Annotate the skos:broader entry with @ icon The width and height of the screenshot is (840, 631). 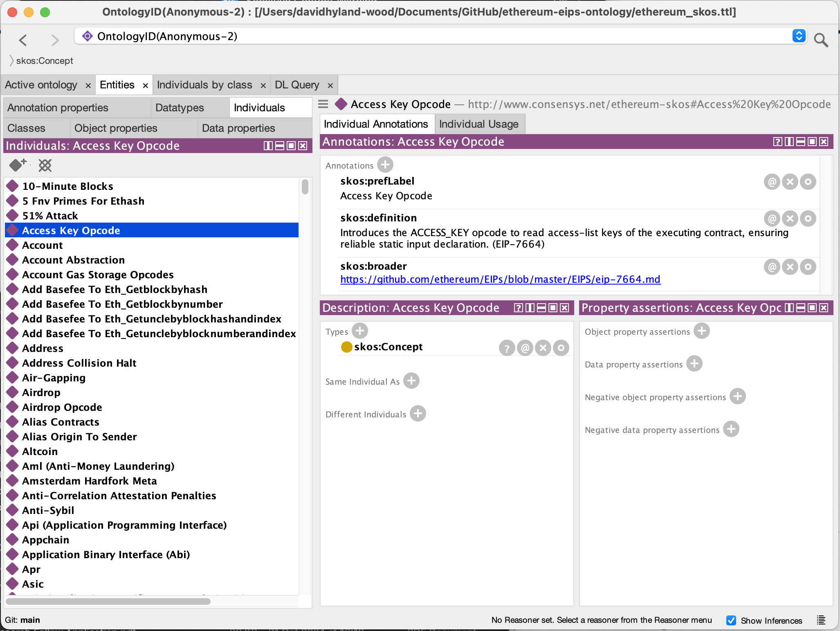772,267
